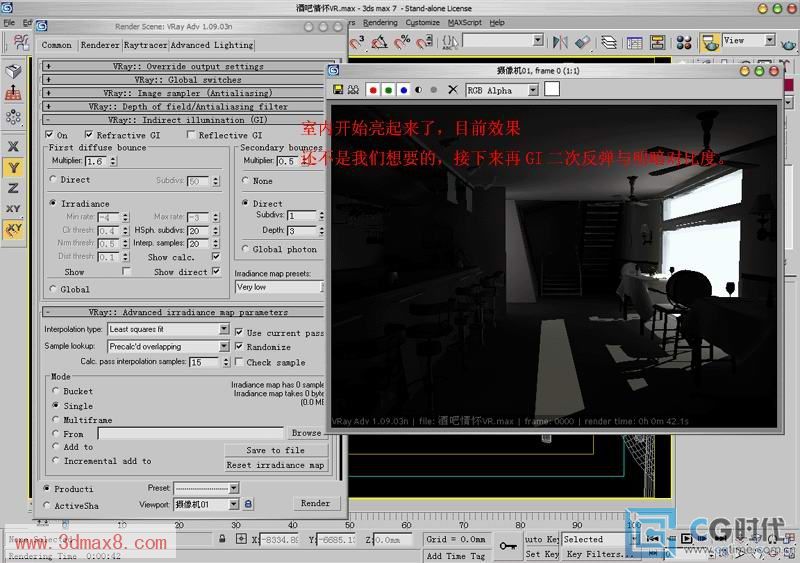Click the selection lock padlock icon
This screenshot has width=800, height=563.
coord(222,538)
